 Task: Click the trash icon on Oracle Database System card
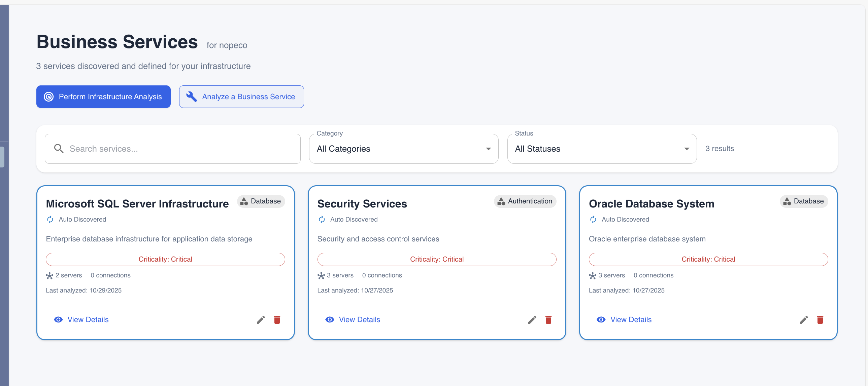coord(820,320)
